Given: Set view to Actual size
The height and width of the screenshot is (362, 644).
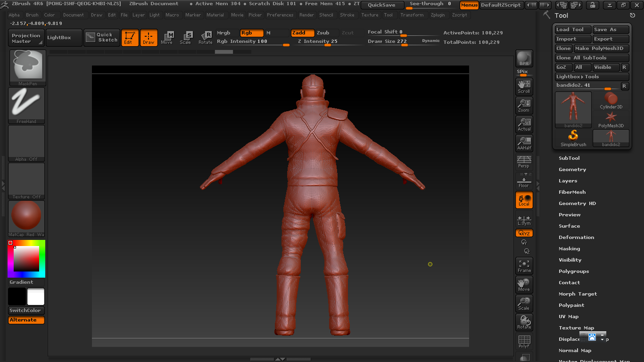Looking at the screenshot, I should click(524, 124).
